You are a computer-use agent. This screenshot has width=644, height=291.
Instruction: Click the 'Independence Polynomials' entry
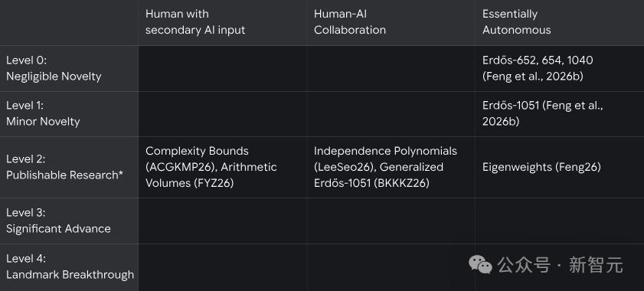point(385,151)
